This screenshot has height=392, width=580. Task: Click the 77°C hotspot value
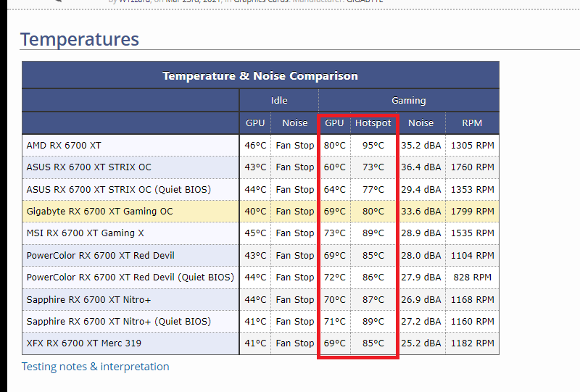(373, 189)
